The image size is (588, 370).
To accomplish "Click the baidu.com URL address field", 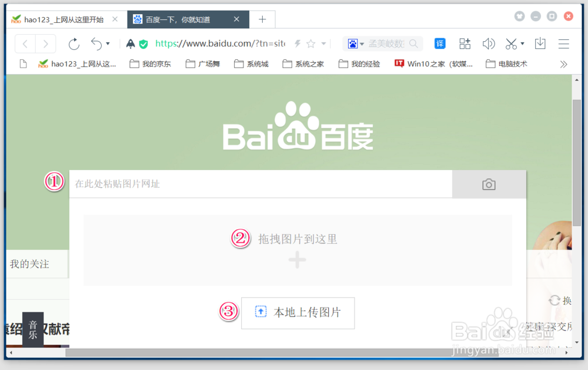I will coord(220,44).
